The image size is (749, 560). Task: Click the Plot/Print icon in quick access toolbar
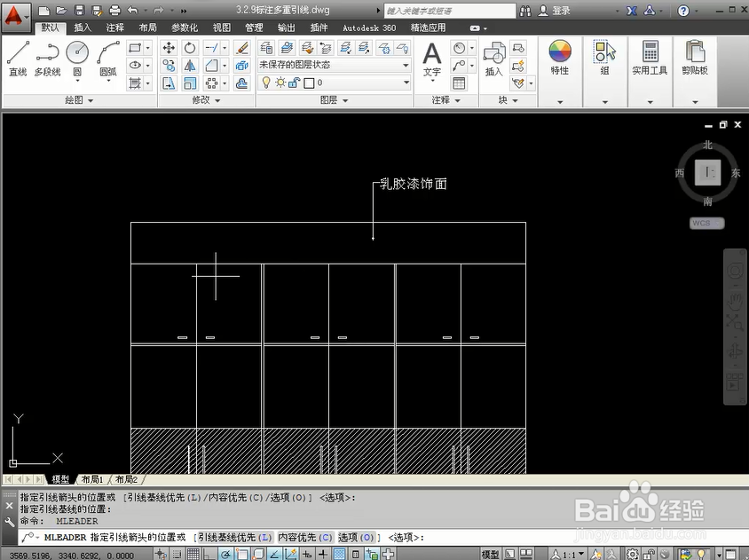pyautogui.click(x=114, y=10)
